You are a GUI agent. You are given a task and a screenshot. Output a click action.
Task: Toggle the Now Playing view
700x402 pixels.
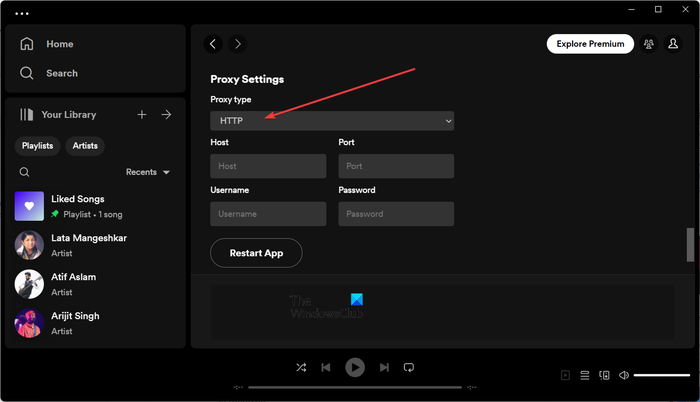pyautogui.click(x=565, y=375)
